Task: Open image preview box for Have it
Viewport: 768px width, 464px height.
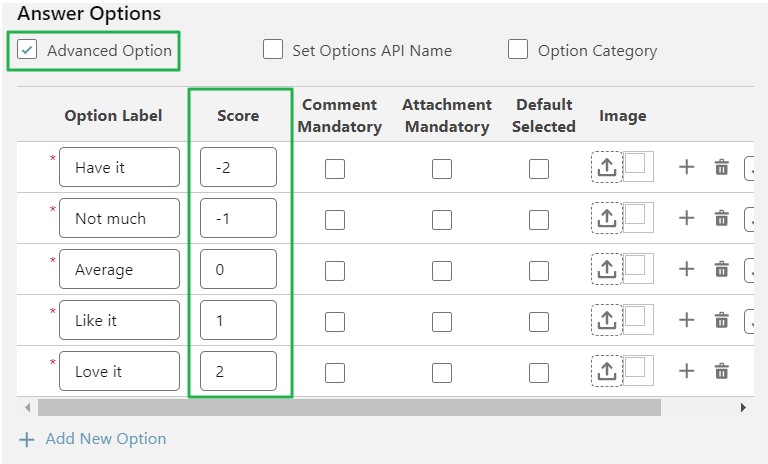Action: 638,167
